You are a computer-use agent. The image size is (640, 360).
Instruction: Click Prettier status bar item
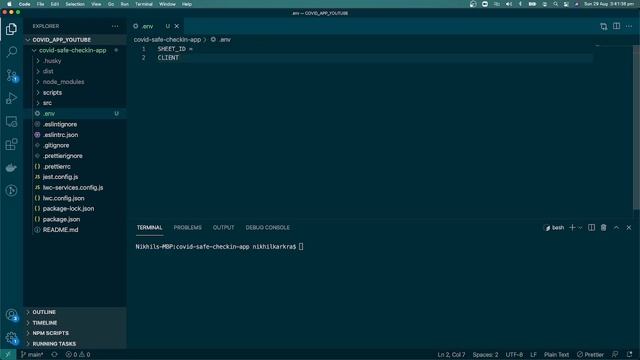point(590,355)
